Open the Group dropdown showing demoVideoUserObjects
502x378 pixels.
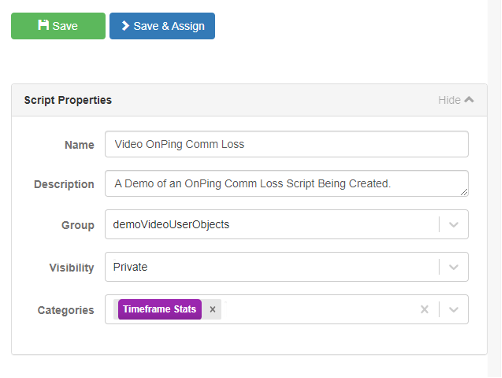287,224
